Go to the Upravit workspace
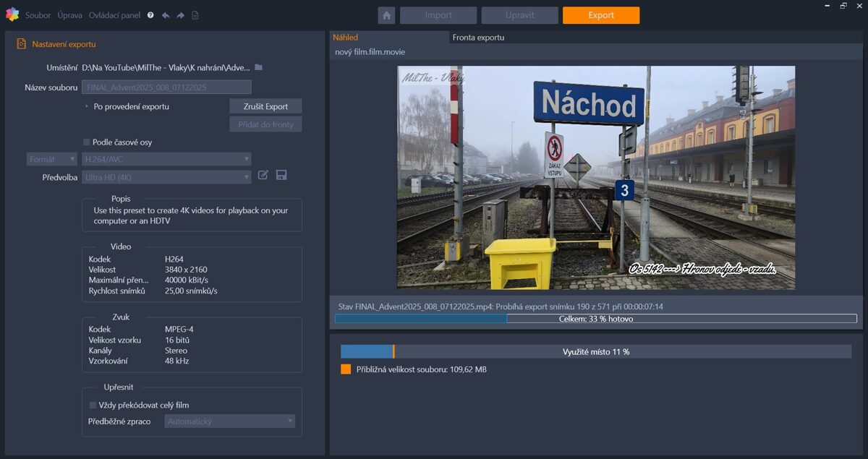This screenshot has width=868, height=459. [x=519, y=15]
